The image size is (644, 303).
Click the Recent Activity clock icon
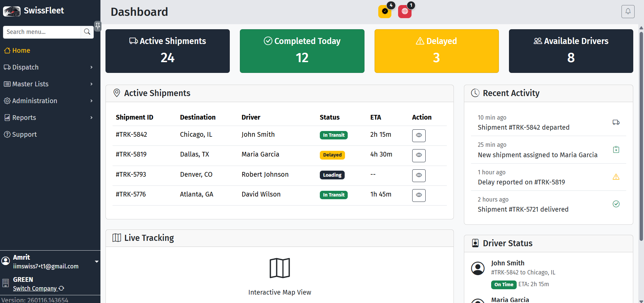point(475,93)
